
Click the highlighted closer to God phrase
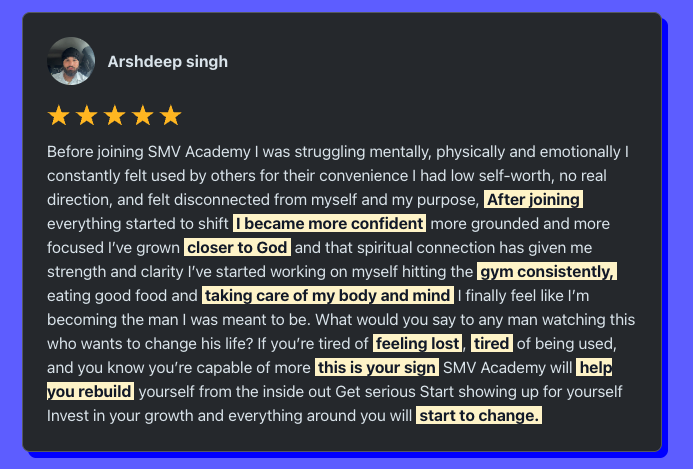[x=237, y=248]
